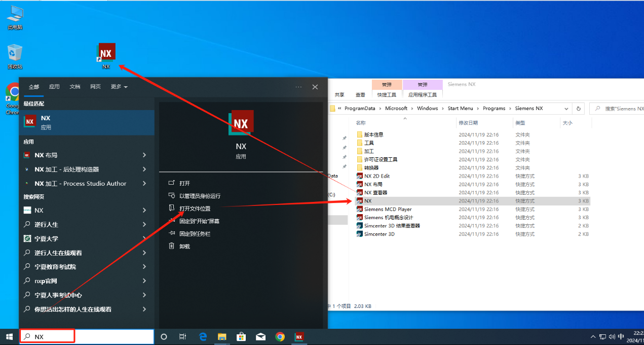Click the Start Menu breadcrumb segment
This screenshot has height=345, width=644.
(460, 108)
